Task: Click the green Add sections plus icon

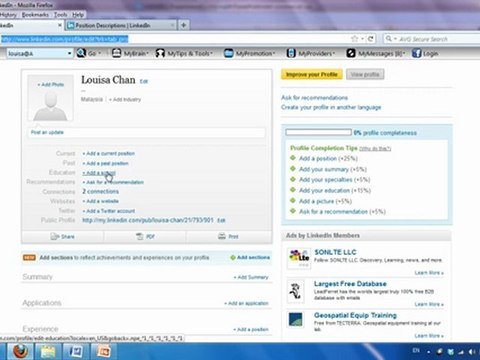Action: 233,258
